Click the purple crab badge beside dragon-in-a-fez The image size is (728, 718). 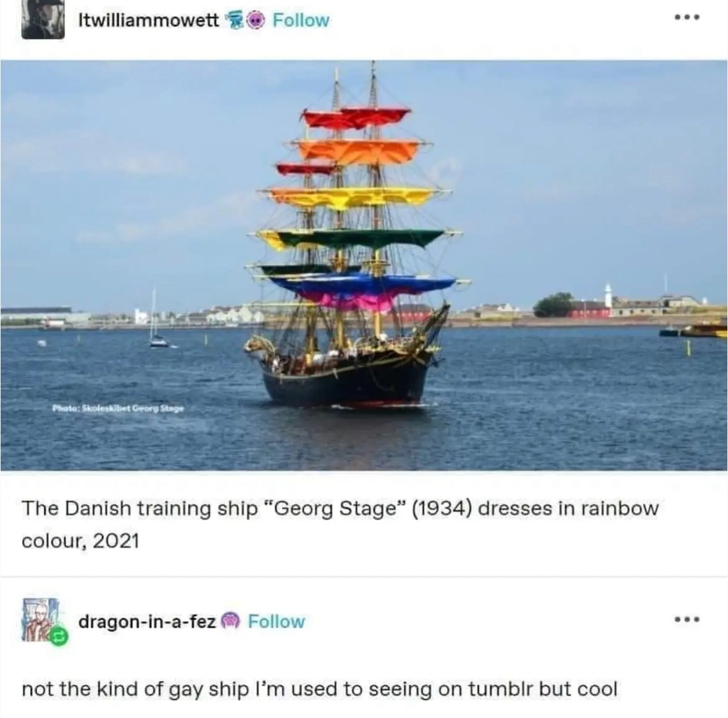(x=230, y=621)
